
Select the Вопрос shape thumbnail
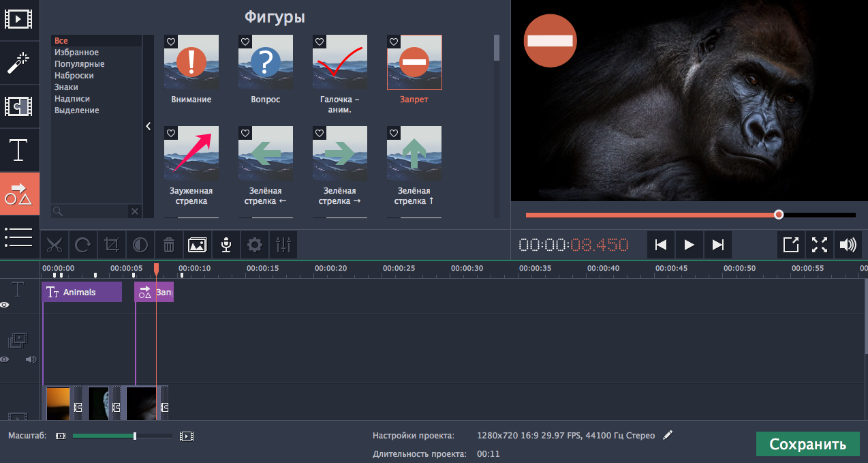[266, 62]
